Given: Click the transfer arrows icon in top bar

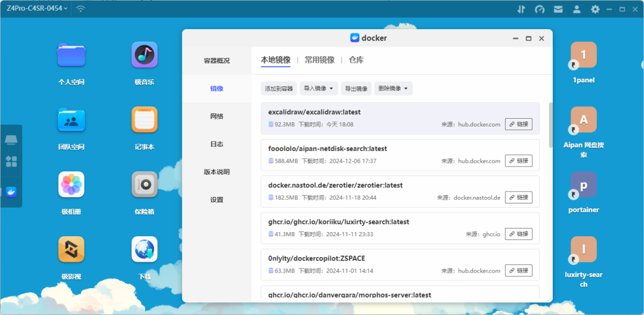Looking at the screenshot, I should pos(521,9).
